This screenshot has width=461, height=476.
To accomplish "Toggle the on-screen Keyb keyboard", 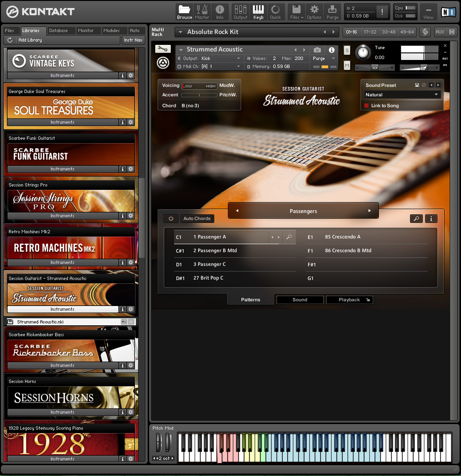I will [x=258, y=12].
